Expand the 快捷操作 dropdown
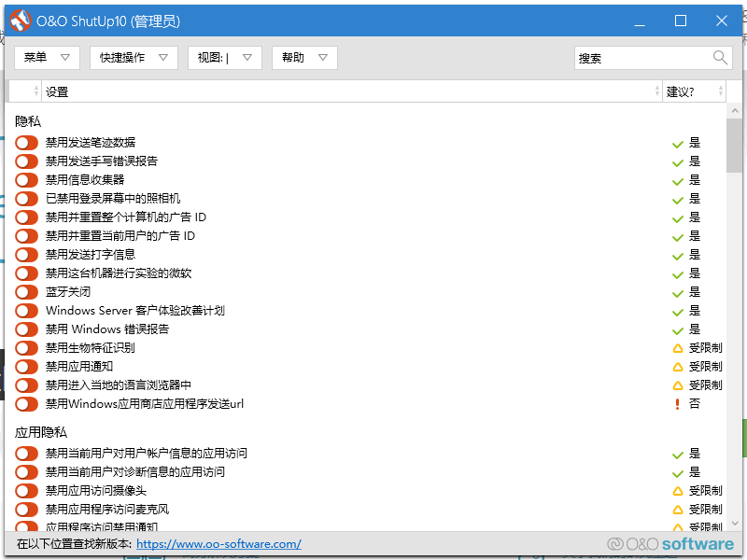The width and height of the screenshot is (747, 560). click(134, 58)
